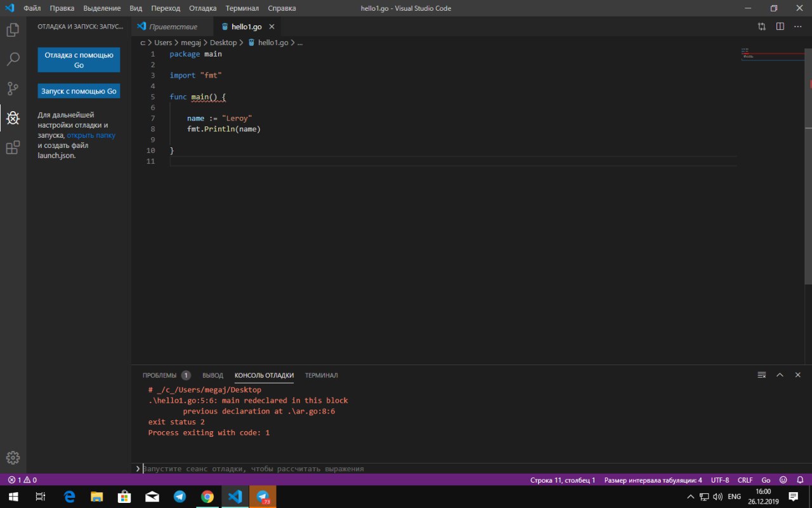Screen dimensions: 812x508
Task: Maximize the bottom panel with the chevron
Action: pos(780,375)
